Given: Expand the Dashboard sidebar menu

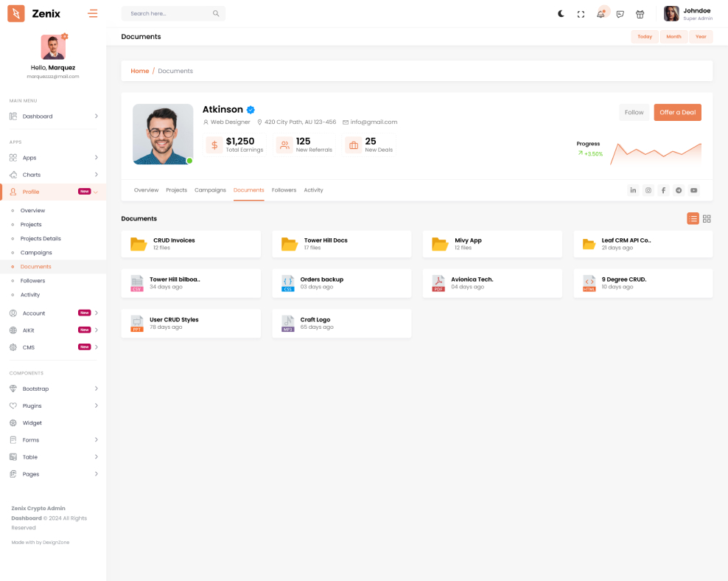Looking at the screenshot, I should [x=53, y=116].
